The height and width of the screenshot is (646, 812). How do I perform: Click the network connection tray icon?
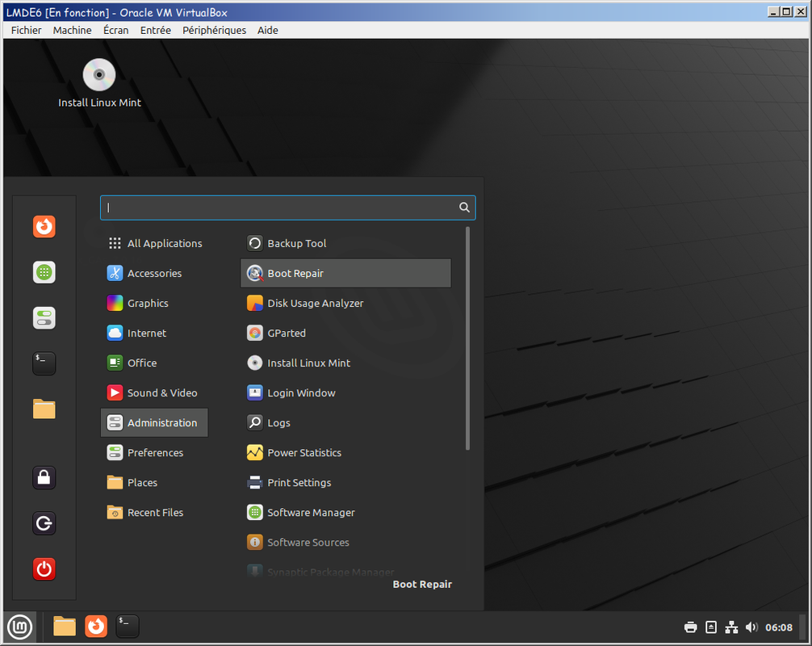pyautogui.click(x=731, y=627)
